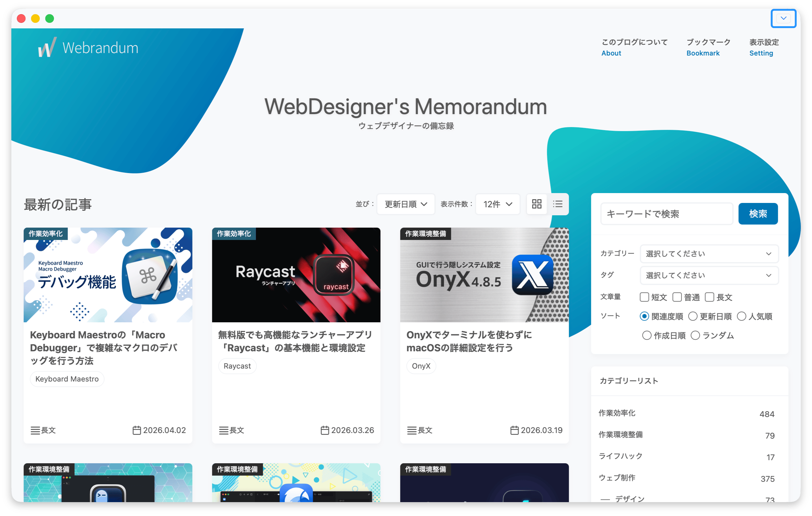
Task: Click calendar icon beside 2026.04.02 date
Action: click(x=137, y=430)
